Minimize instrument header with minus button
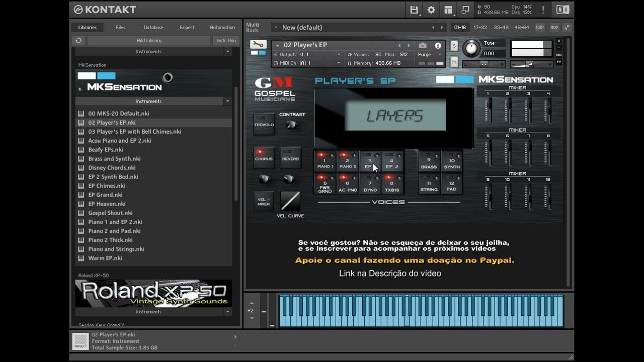 558,48
